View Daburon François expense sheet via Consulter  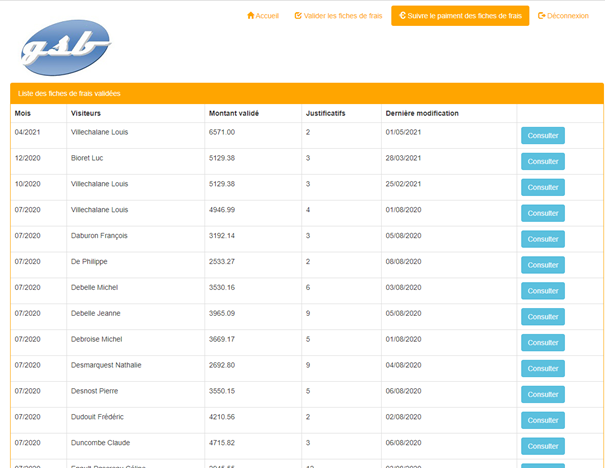tap(542, 239)
